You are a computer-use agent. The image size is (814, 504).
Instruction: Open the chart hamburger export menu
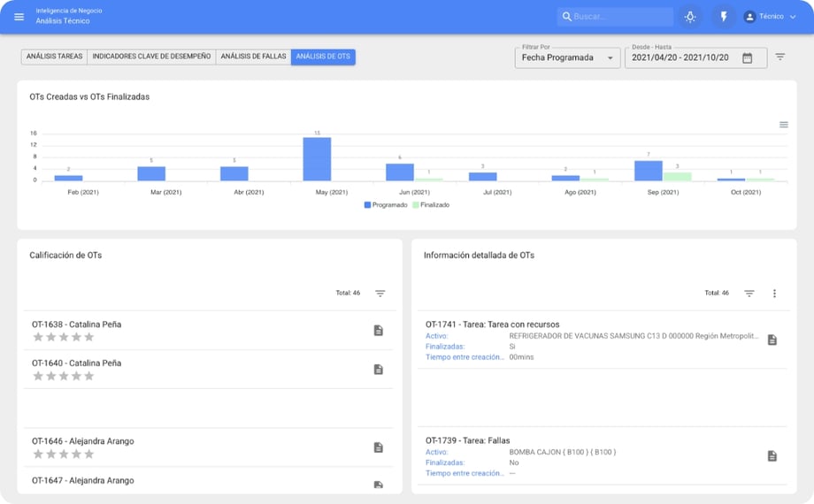[x=783, y=125]
